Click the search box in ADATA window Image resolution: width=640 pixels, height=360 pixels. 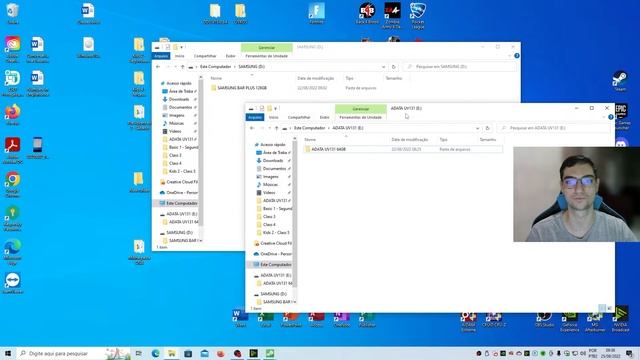point(553,128)
